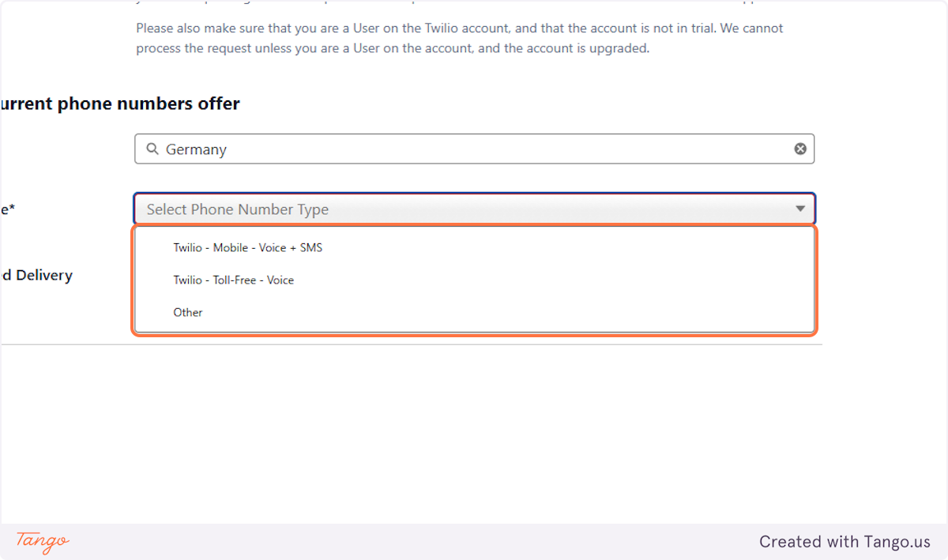Click the search glyph inside the country field
The width and height of the screenshot is (948, 560).
coord(152,148)
